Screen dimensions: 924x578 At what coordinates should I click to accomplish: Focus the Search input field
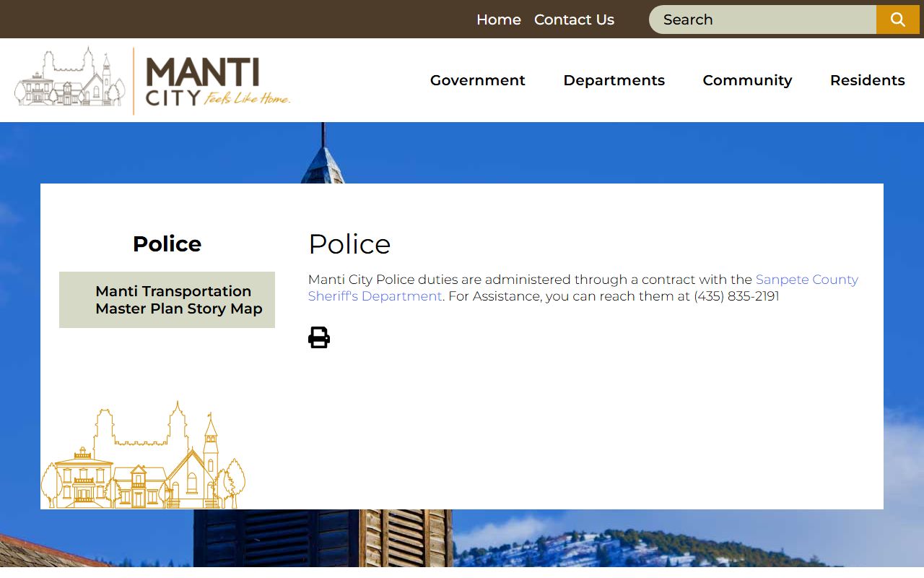coord(763,20)
